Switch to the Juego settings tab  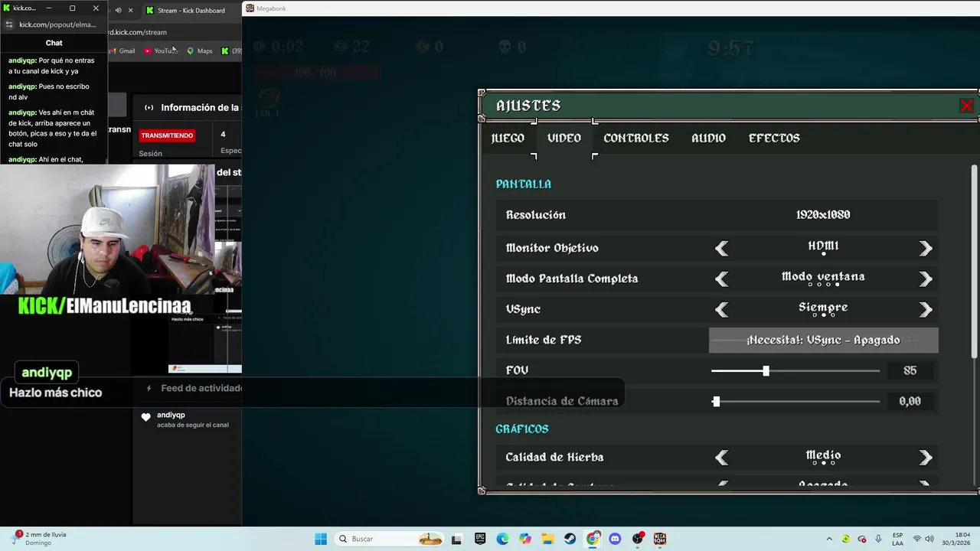508,139
